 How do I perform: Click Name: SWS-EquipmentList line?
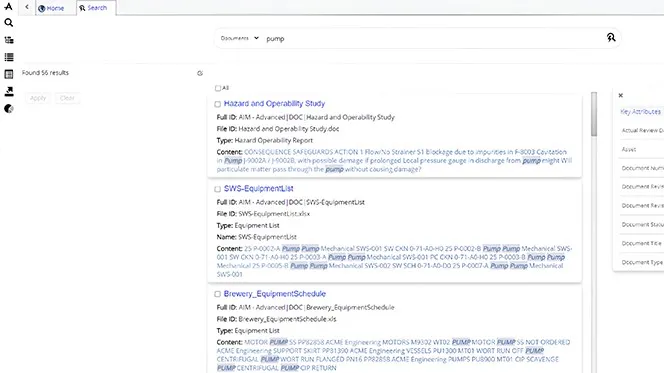(257, 237)
